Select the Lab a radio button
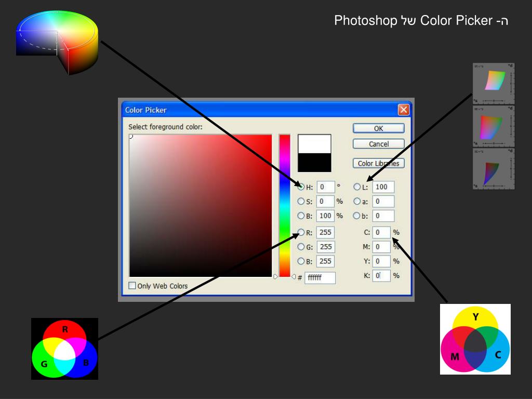This screenshot has width=532, height=399. pyautogui.click(x=356, y=201)
